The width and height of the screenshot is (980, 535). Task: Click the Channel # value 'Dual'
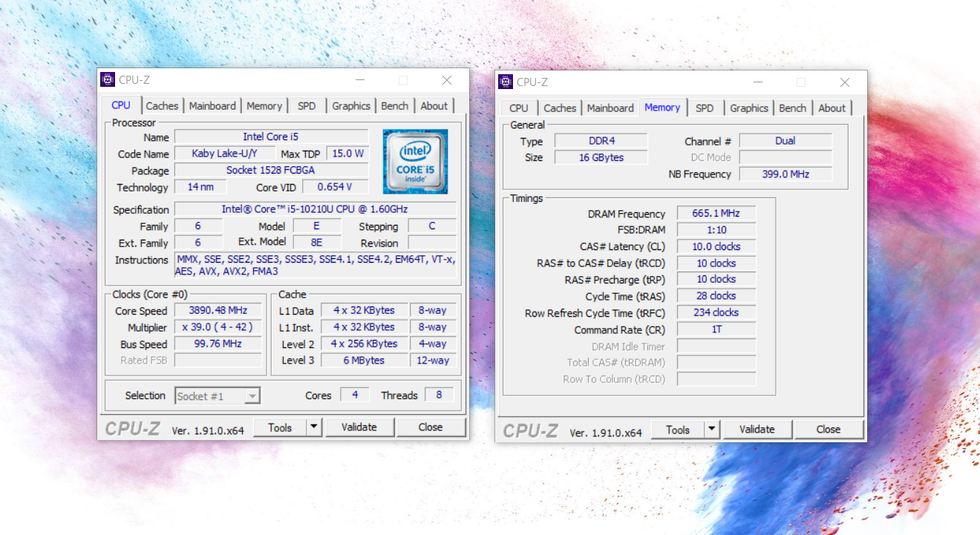[785, 141]
